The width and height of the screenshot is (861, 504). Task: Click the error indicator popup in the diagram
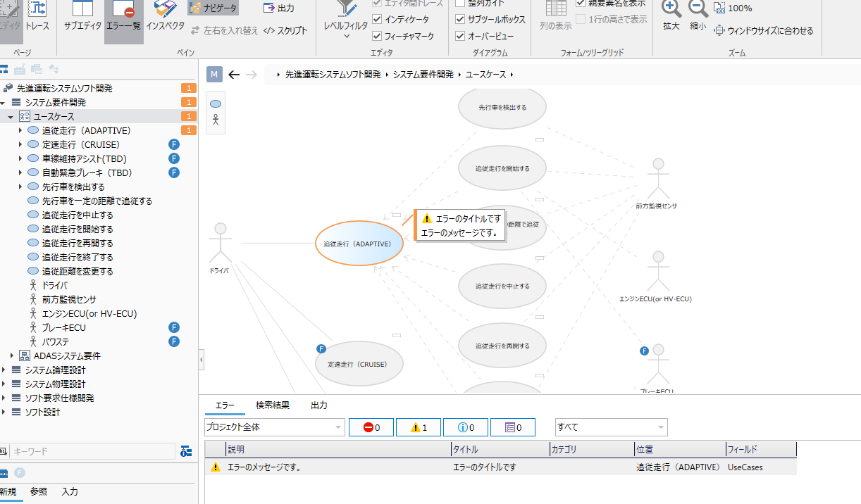point(460,225)
